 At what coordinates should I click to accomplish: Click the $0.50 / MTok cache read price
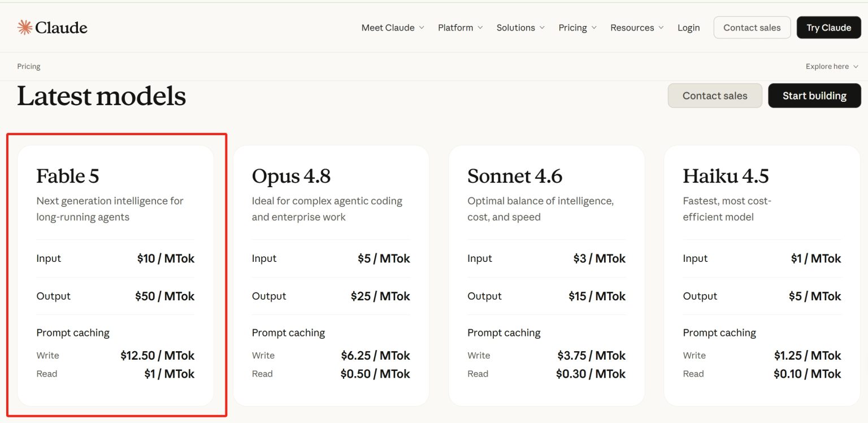(x=375, y=374)
